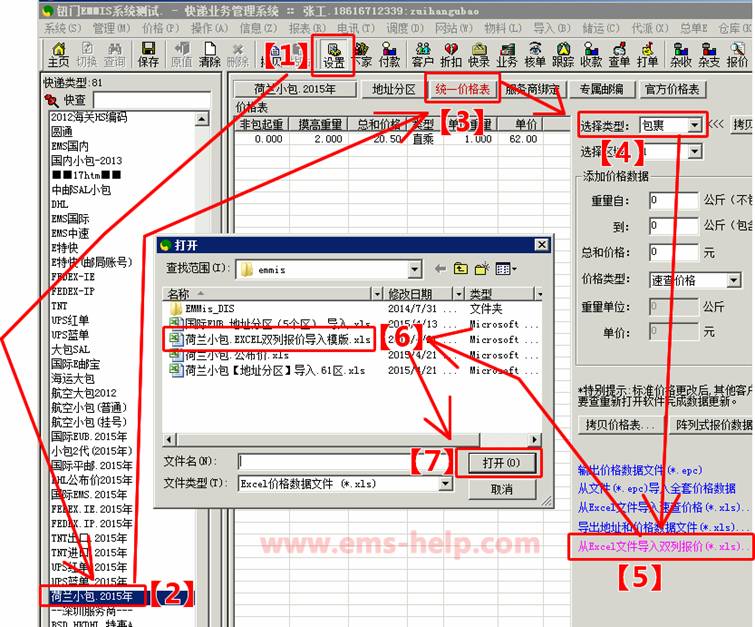Image resolution: width=755 pixels, height=627 pixels.
Task: Click the 业务 business toolbar icon
Action: coord(507,54)
